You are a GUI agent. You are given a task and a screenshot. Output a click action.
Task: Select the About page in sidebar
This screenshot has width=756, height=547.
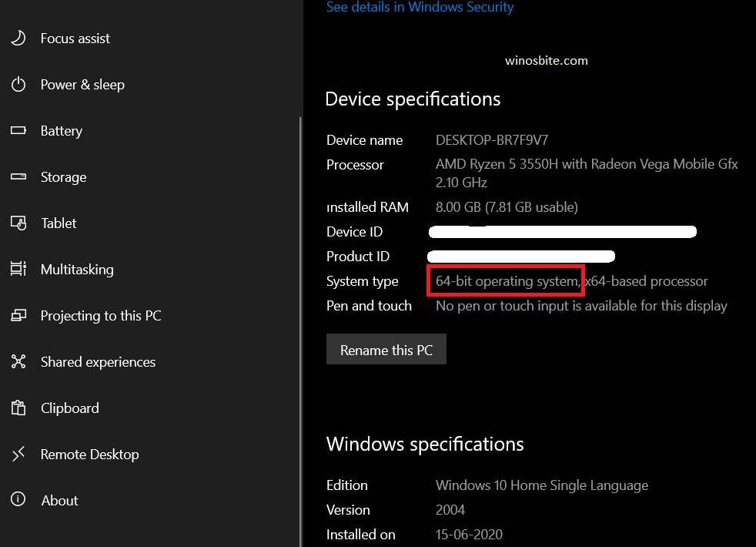(x=59, y=501)
